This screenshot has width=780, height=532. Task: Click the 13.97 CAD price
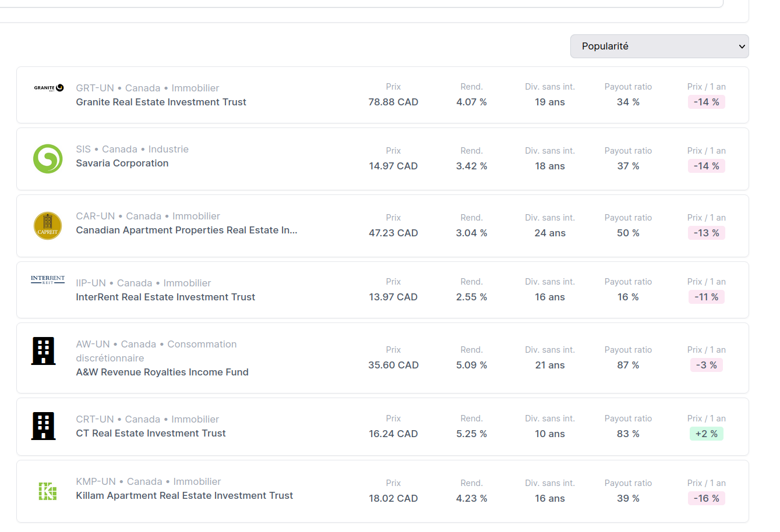click(393, 297)
